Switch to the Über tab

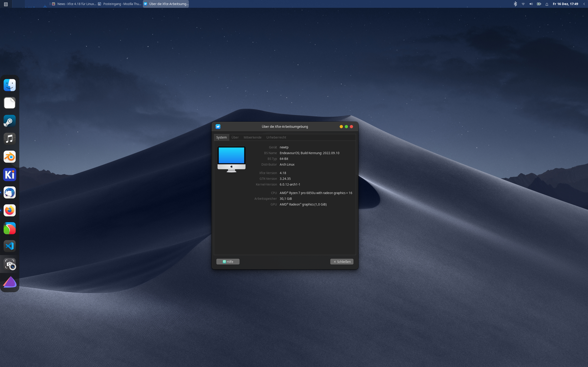[x=235, y=137]
